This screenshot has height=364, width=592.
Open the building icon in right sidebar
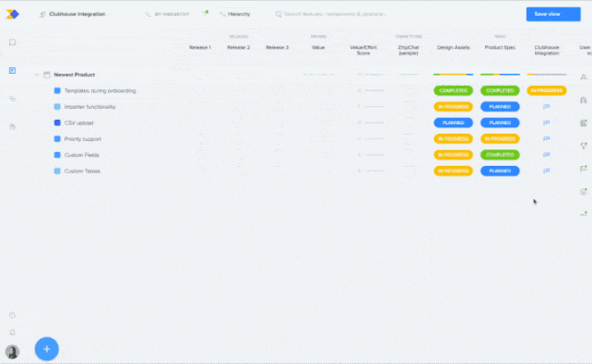pos(584,100)
